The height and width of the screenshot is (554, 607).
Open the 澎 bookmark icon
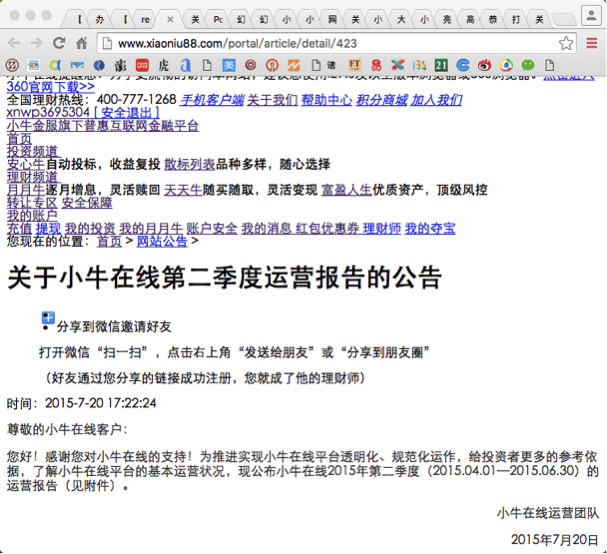(x=120, y=65)
